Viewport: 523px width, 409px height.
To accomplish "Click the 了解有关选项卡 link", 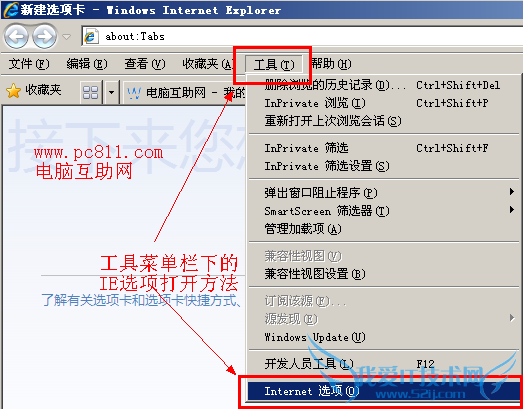I will pos(142,300).
